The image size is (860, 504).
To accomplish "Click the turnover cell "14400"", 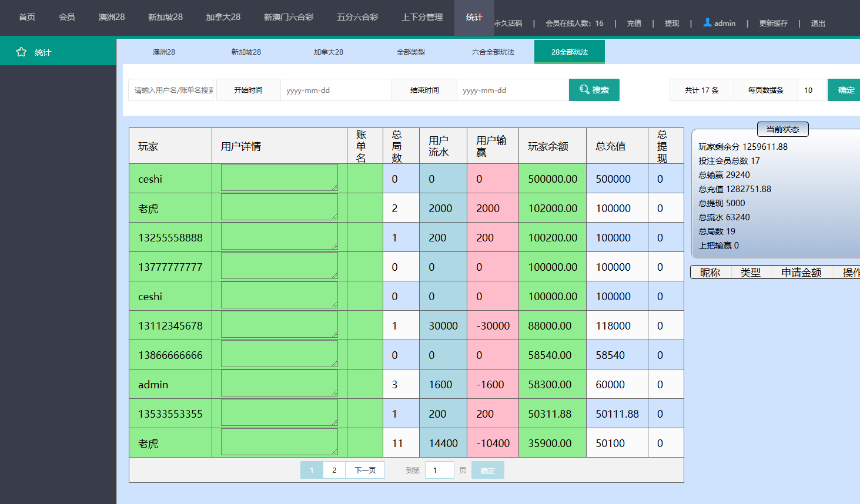I will 443,443.
